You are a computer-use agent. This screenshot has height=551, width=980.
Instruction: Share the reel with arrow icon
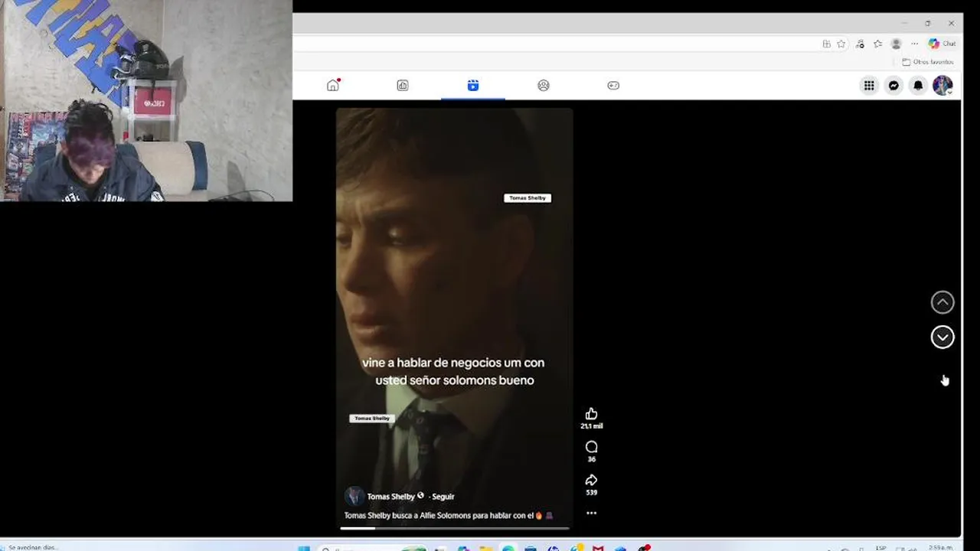(x=591, y=480)
